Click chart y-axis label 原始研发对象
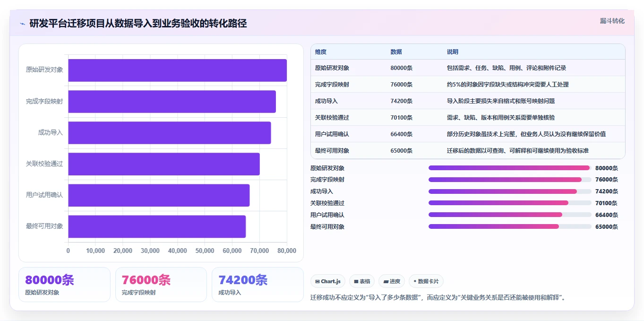Image resolution: width=644 pixels, height=321 pixels. (x=44, y=70)
